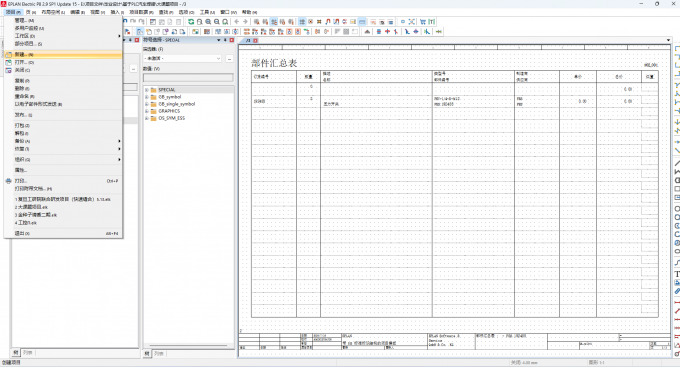680x367 pixels.
Task: Click the highlighted page navigator icon in second toolbar
Action: [140, 32]
